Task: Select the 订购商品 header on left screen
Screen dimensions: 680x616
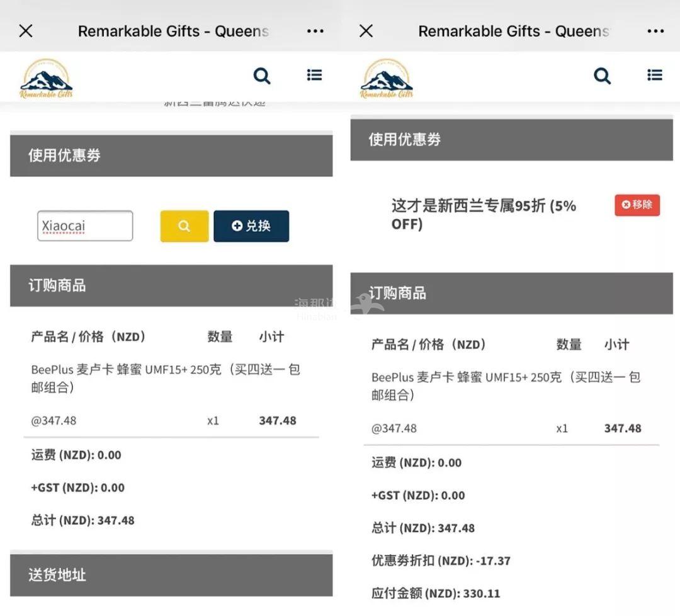Action: (x=171, y=285)
